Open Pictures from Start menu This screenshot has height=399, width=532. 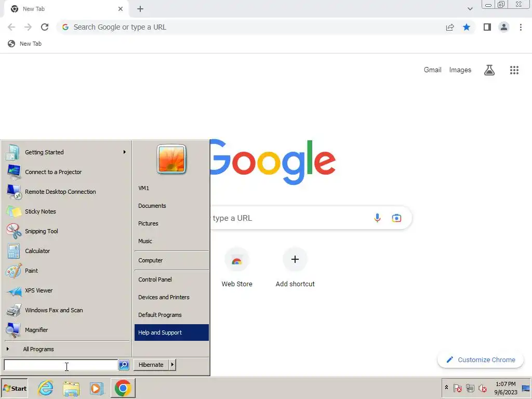(x=171, y=223)
